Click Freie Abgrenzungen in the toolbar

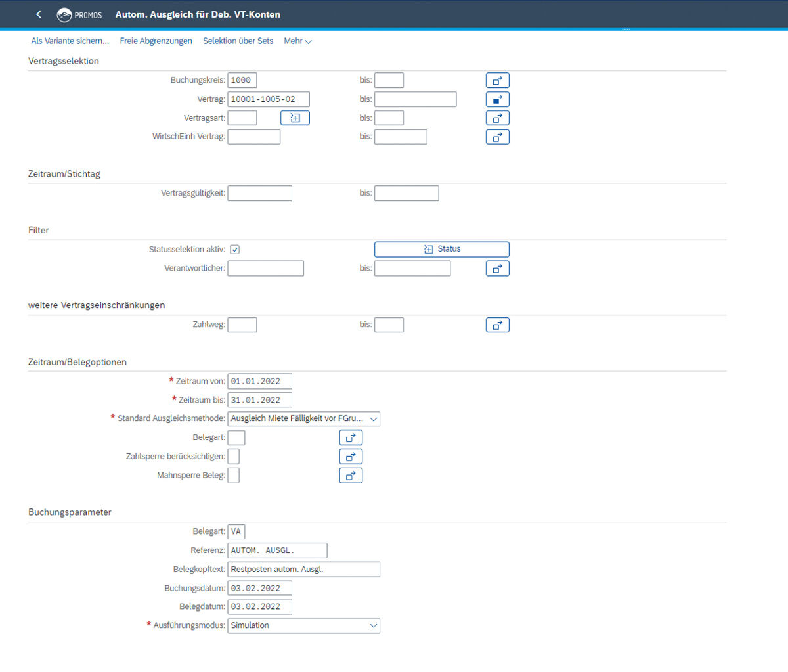(156, 41)
